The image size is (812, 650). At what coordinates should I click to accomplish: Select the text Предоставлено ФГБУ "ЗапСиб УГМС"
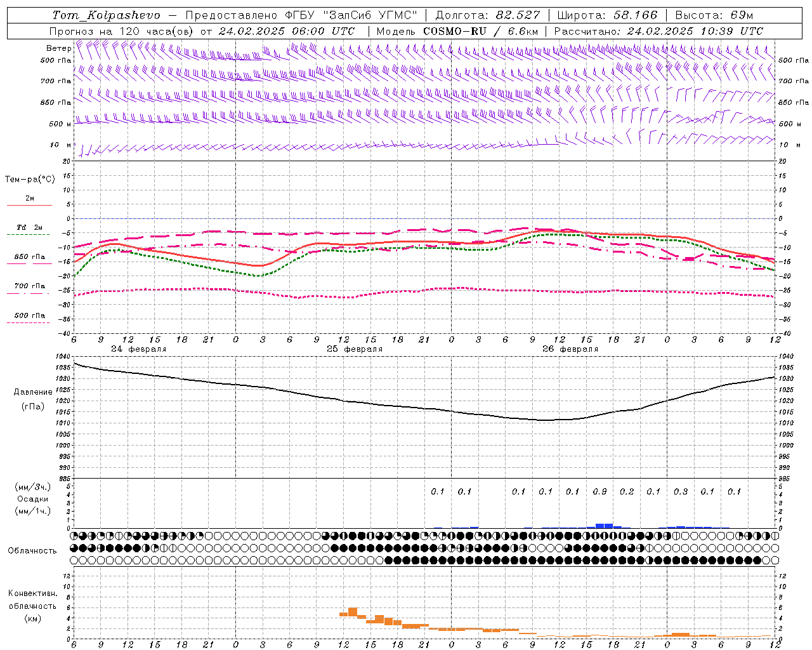[x=301, y=15]
